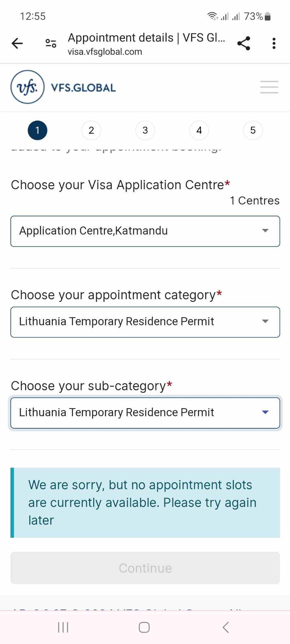
Task: Go to step 3 indicator
Action: click(145, 130)
